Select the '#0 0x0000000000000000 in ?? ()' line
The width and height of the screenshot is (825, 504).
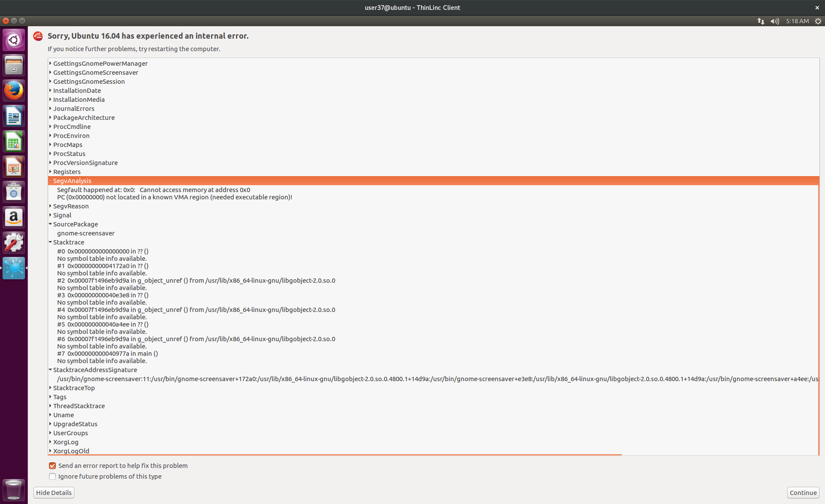[103, 251]
